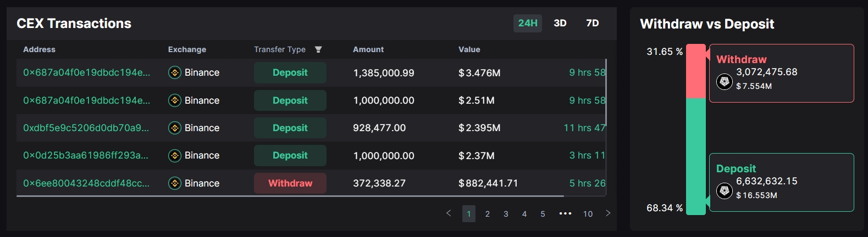
Task: Select the 7D time range tab
Action: click(x=592, y=23)
